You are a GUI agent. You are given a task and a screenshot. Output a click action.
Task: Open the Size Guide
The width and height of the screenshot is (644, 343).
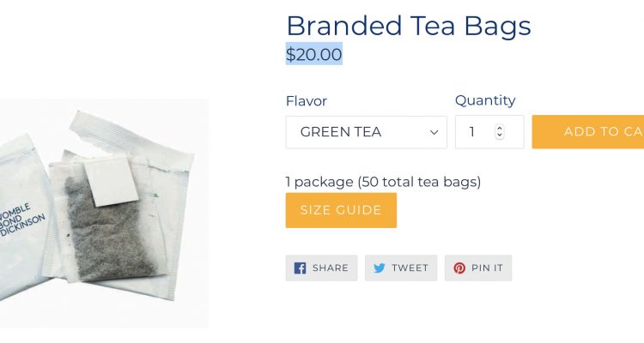[x=341, y=210]
